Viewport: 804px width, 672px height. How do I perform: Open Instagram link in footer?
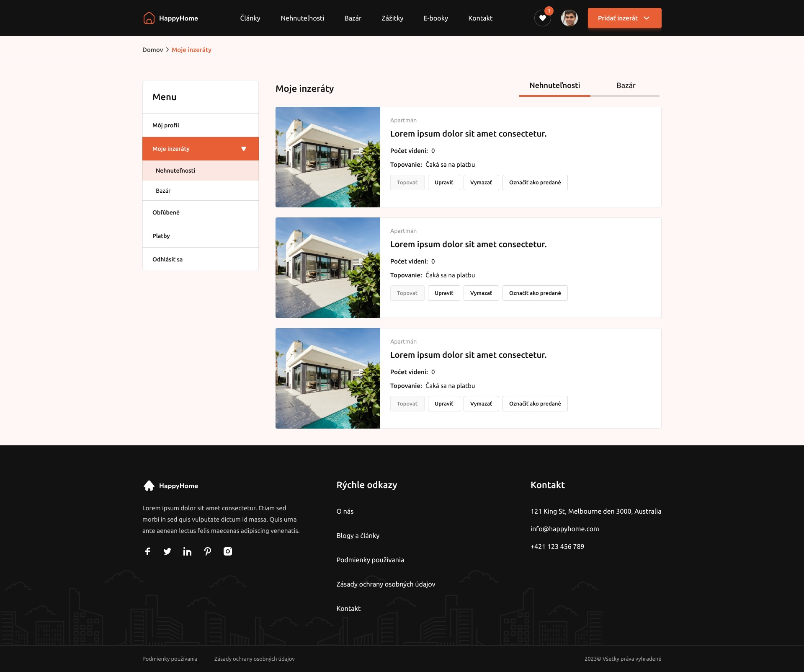point(228,551)
